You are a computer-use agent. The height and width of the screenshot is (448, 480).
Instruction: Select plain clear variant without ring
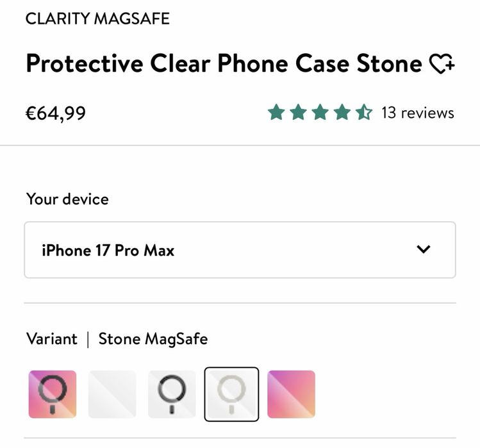point(112,394)
